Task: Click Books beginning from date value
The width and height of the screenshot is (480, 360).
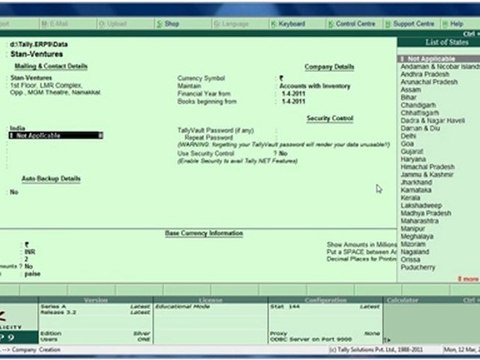Action: (x=293, y=101)
